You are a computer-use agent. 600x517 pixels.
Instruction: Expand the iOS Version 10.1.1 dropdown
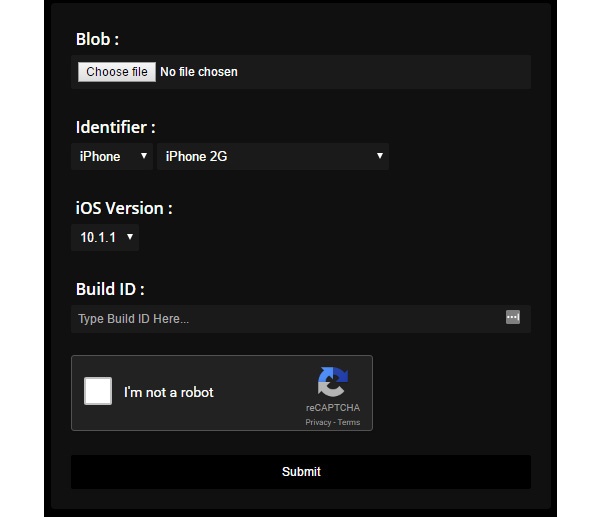pyautogui.click(x=105, y=237)
